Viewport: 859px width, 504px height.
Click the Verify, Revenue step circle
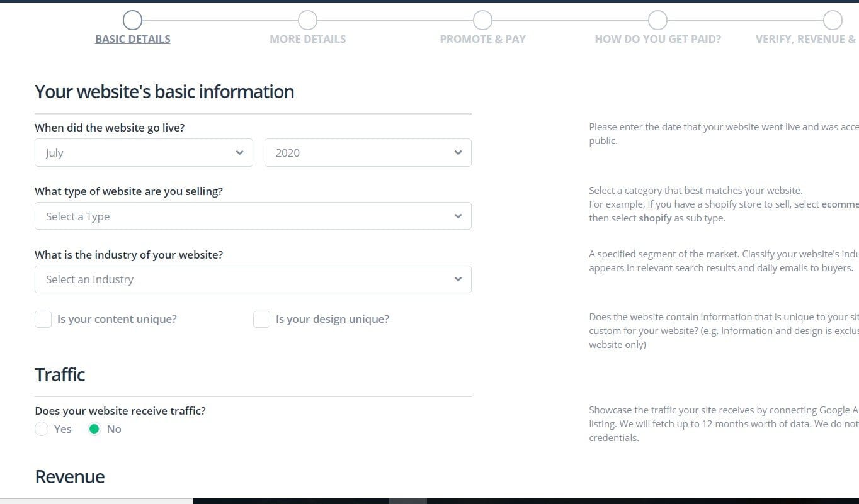point(833,20)
